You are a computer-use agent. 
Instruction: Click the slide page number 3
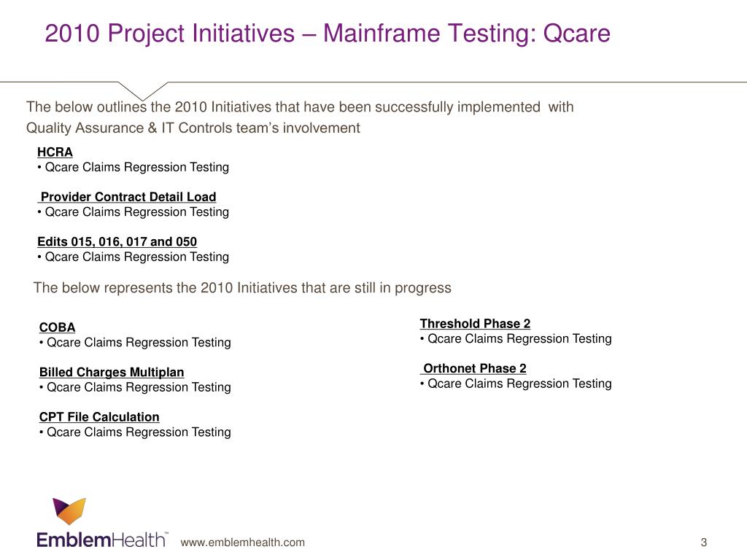point(704,542)
